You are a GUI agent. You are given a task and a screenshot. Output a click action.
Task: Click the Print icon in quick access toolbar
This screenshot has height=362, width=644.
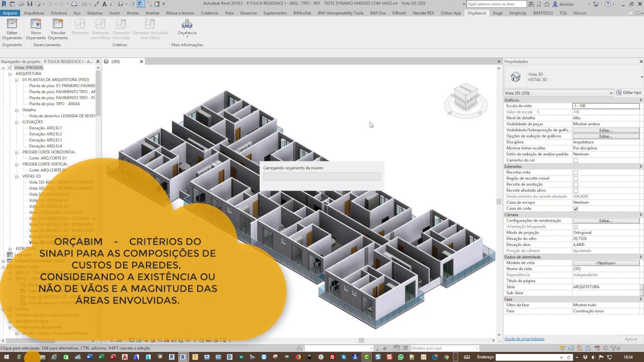point(74,4)
